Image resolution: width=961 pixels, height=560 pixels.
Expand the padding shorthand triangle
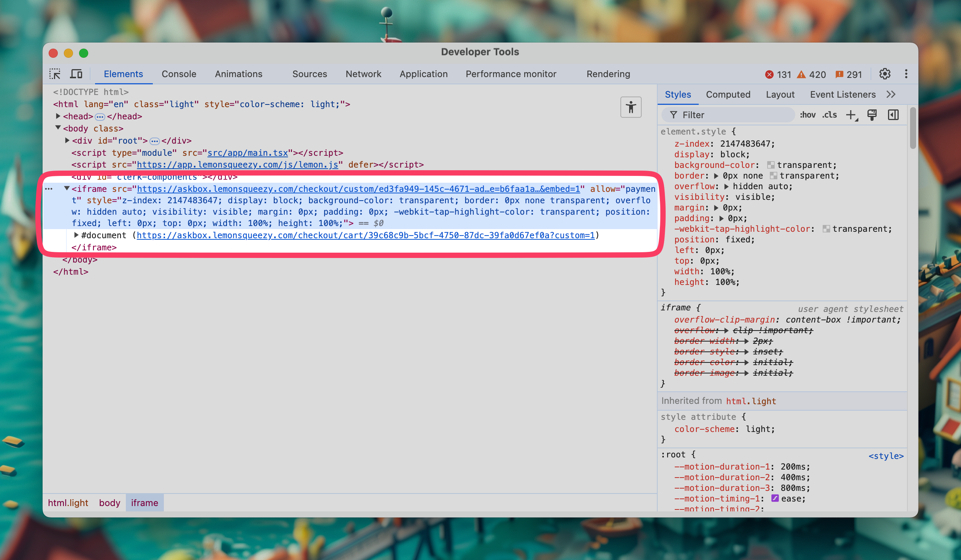click(721, 218)
